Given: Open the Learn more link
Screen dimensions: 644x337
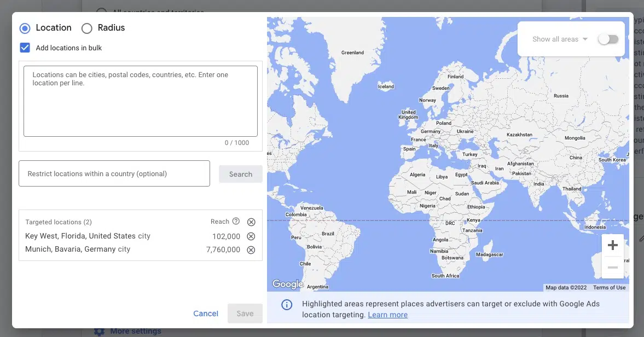Looking at the screenshot, I should [388, 315].
